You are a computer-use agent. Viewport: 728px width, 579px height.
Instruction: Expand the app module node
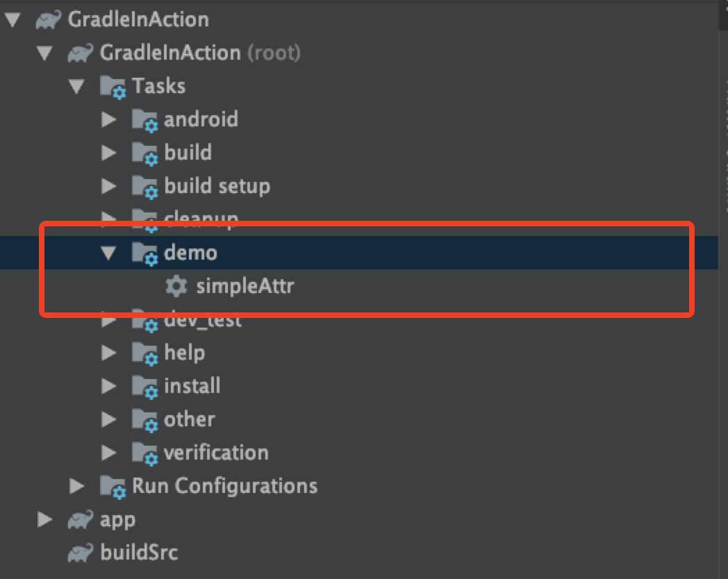[x=44, y=519]
